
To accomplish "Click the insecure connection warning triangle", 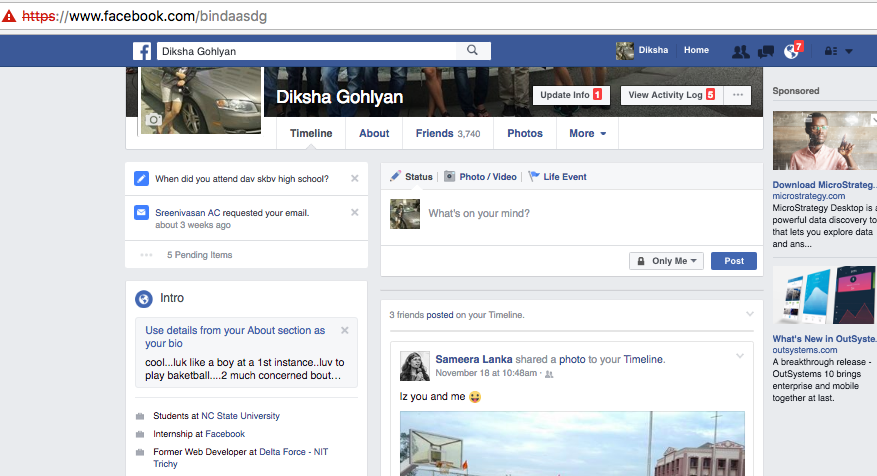I will tap(9, 16).
